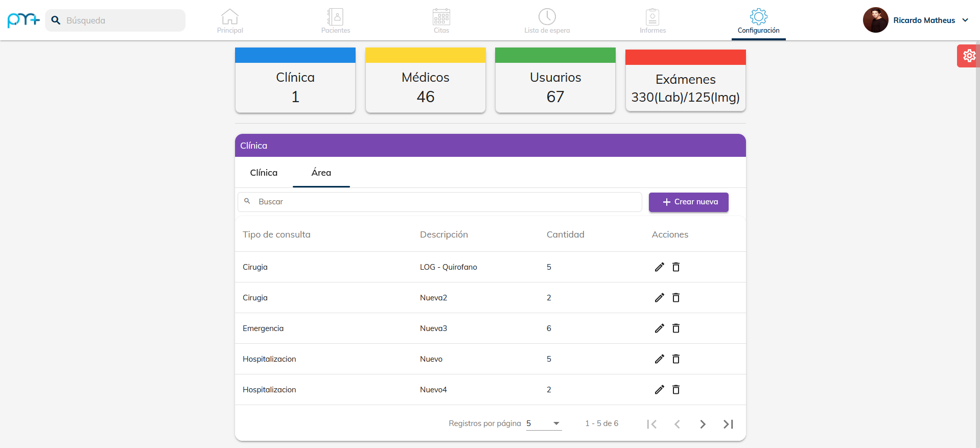Go to first page of table
This screenshot has height=448, width=980.
[x=651, y=424]
